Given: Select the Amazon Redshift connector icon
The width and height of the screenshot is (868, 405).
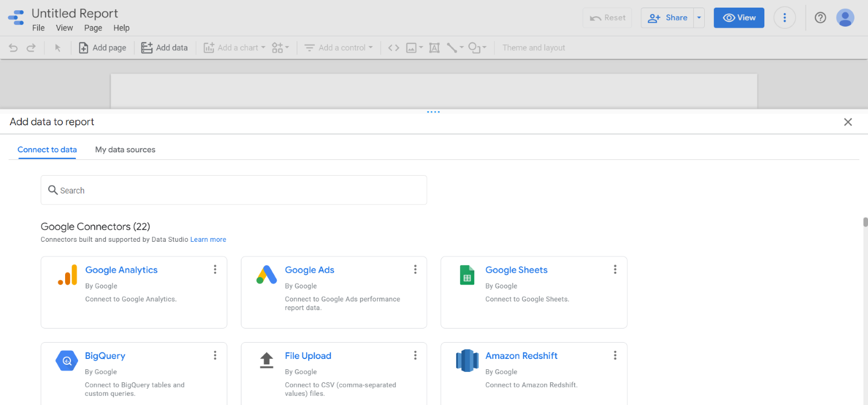Looking at the screenshot, I should tap(467, 361).
